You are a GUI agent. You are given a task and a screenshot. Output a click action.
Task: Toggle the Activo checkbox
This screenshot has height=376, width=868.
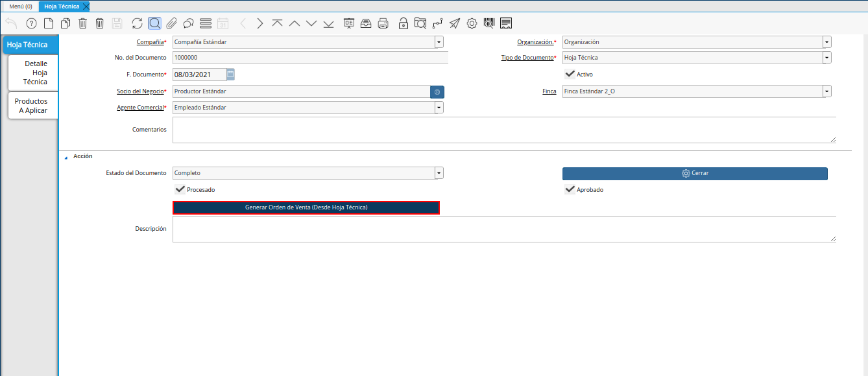coord(570,74)
